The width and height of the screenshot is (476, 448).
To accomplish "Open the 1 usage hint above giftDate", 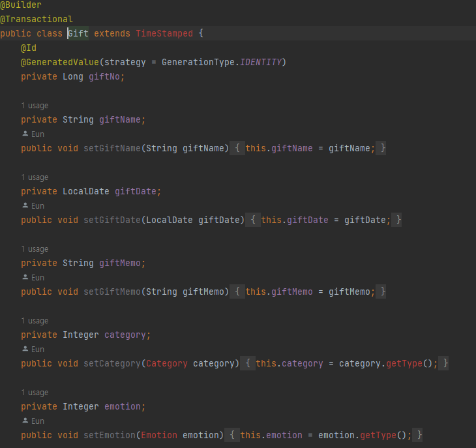I will pyautogui.click(x=35, y=177).
